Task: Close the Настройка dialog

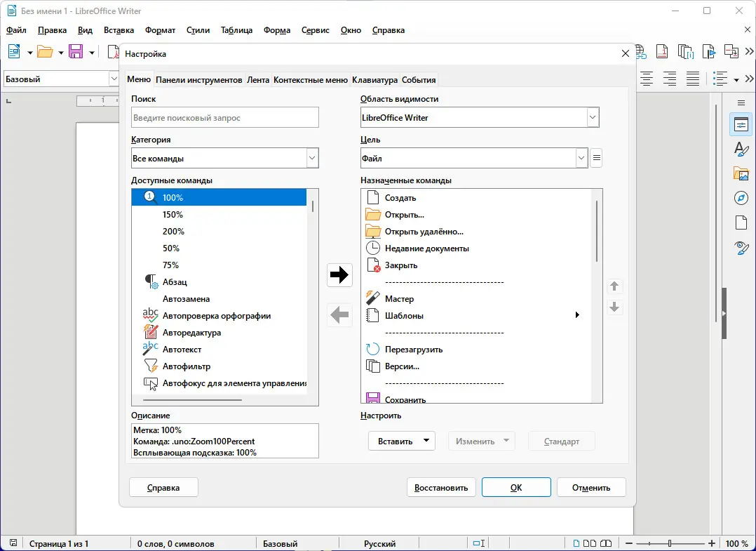Action: (x=626, y=53)
